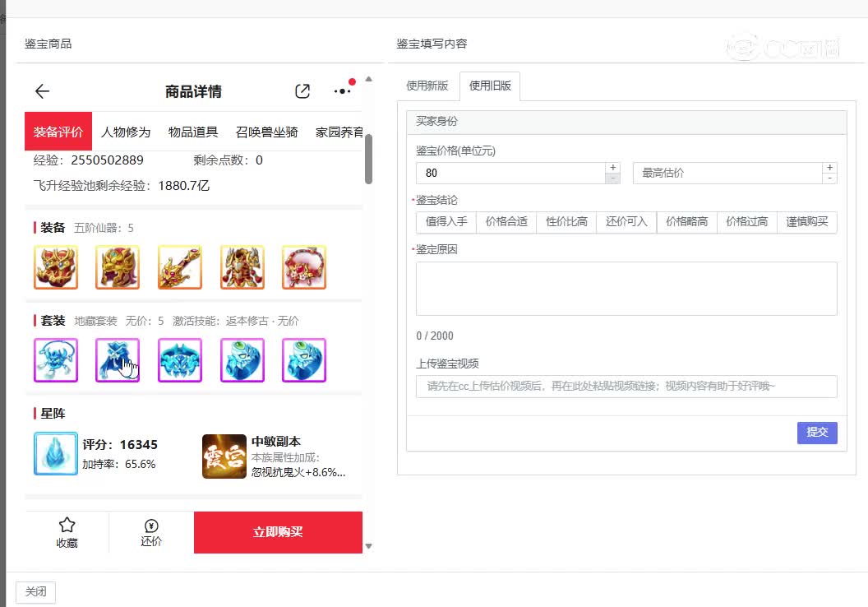The height and width of the screenshot is (607, 868).
Task: Open the share icon beside 商品详情
Action: [302, 91]
